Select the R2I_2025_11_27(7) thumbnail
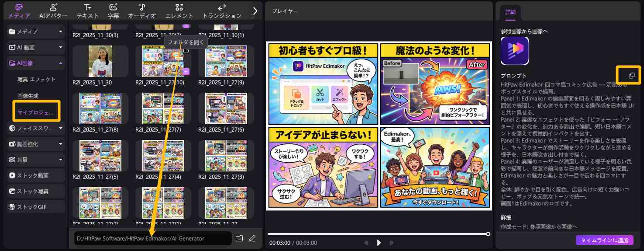This screenshot has height=251, width=644. (163, 108)
